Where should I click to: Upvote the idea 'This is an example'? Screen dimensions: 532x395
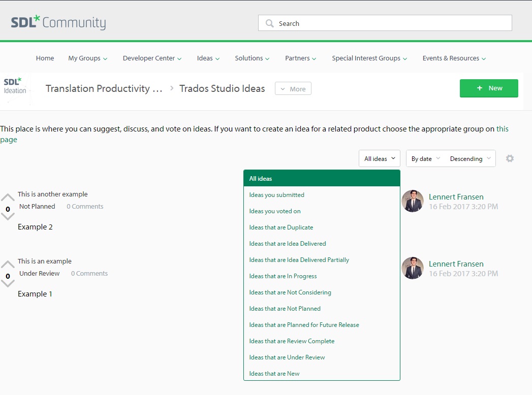point(8,264)
